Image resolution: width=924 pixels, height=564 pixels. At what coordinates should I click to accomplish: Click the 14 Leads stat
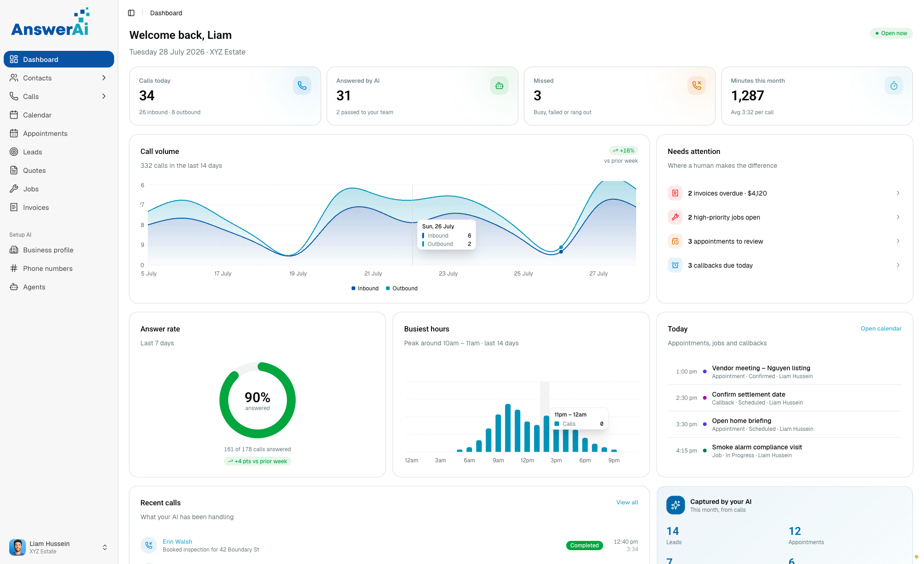[x=674, y=535]
